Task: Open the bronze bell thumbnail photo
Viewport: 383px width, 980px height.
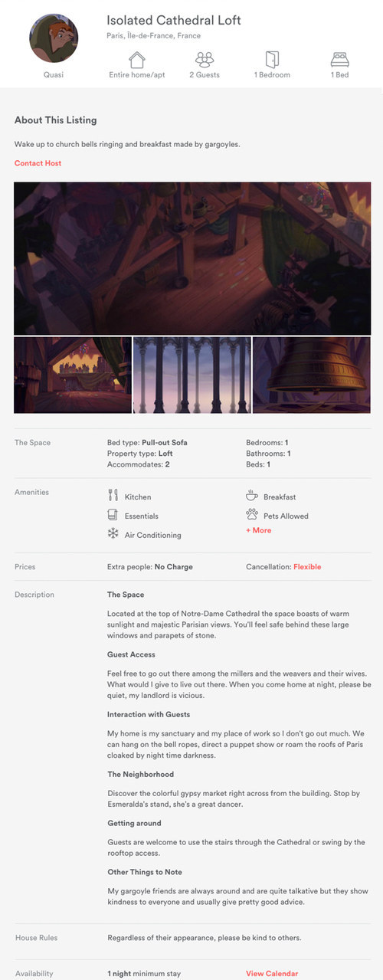Action: [x=312, y=375]
